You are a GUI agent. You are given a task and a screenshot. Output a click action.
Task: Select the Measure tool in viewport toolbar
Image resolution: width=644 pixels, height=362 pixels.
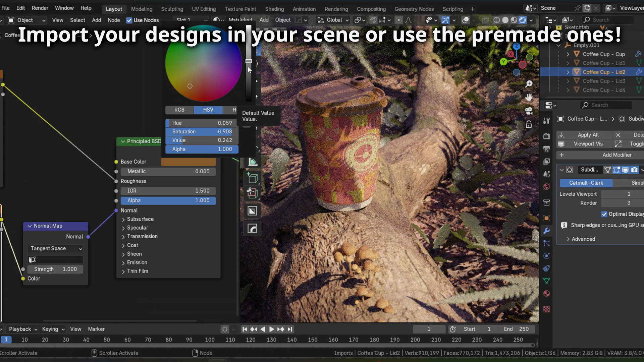click(x=252, y=162)
